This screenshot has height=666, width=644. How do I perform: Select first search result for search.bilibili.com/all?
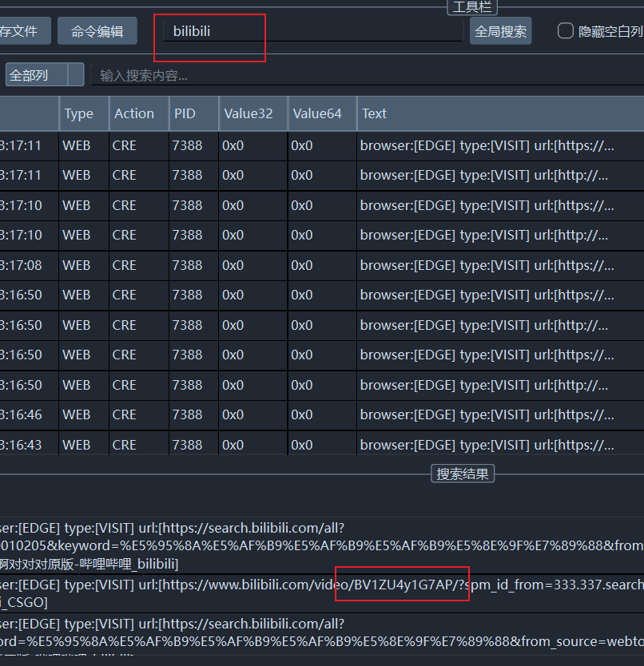point(322,545)
